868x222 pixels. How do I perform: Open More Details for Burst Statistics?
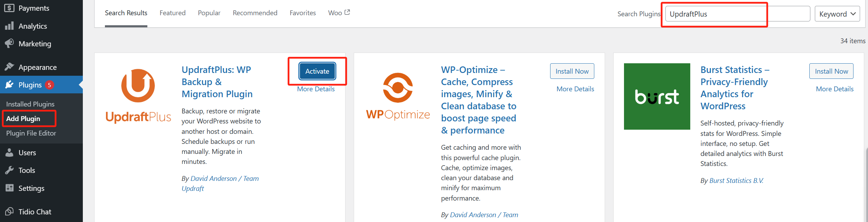click(x=835, y=89)
